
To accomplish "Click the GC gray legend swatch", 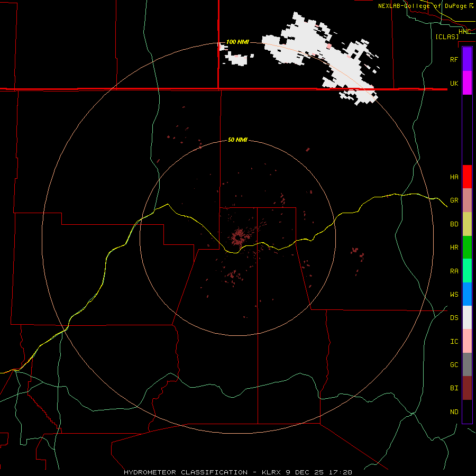I will (x=467, y=364).
